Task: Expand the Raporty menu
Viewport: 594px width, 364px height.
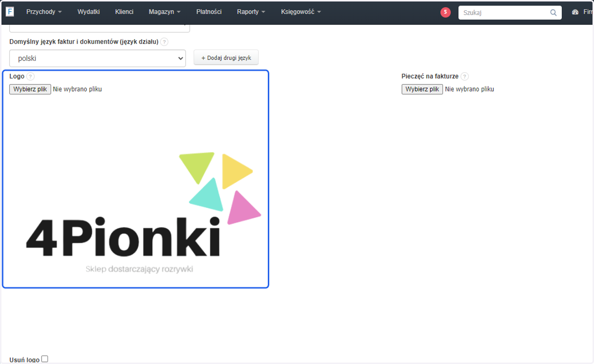Action: 251,12
